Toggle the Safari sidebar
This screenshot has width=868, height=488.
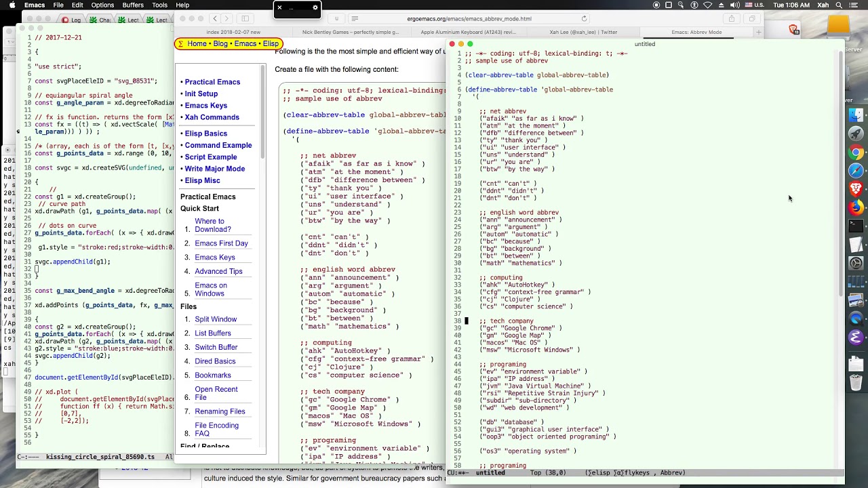pos(245,19)
